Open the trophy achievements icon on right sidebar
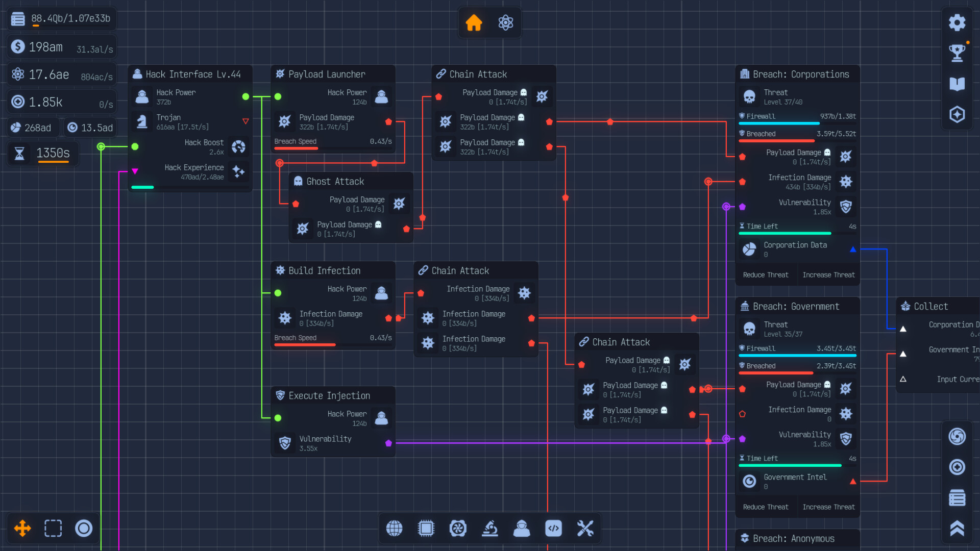 click(958, 53)
